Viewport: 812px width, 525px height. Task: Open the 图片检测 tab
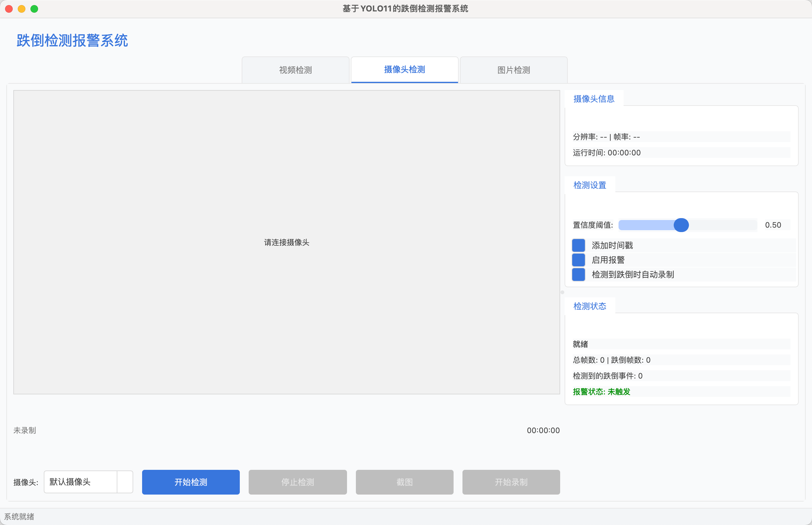point(514,70)
